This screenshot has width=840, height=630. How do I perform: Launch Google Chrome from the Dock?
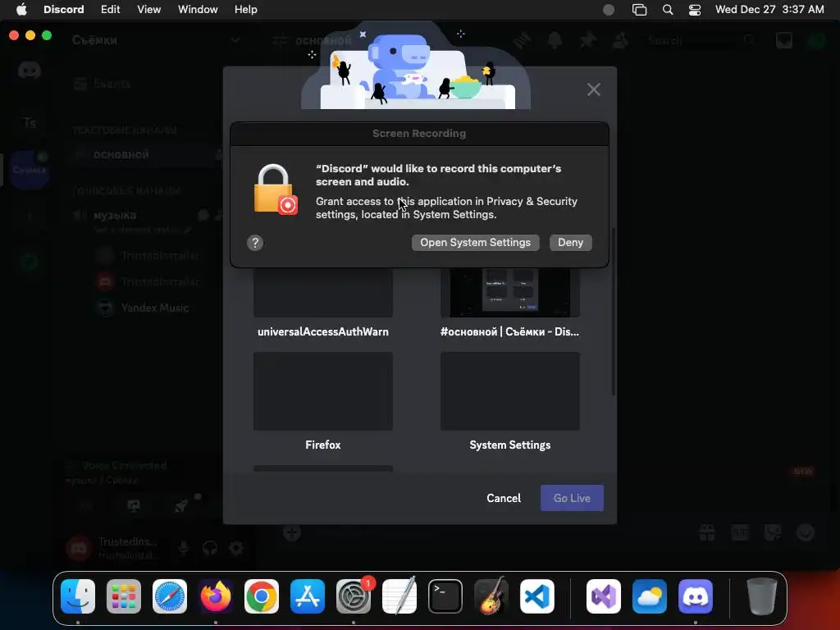[262, 596]
